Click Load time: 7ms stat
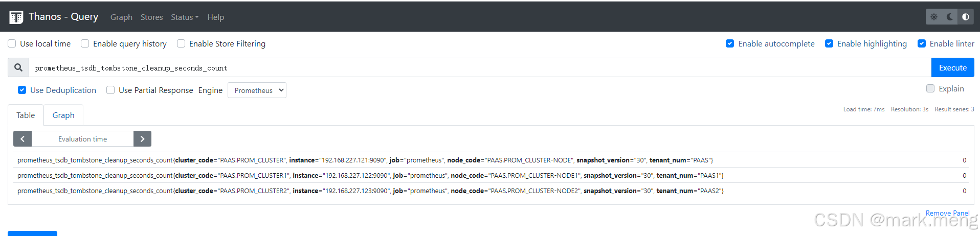Viewport: 980px width, 236px height. pos(864,109)
